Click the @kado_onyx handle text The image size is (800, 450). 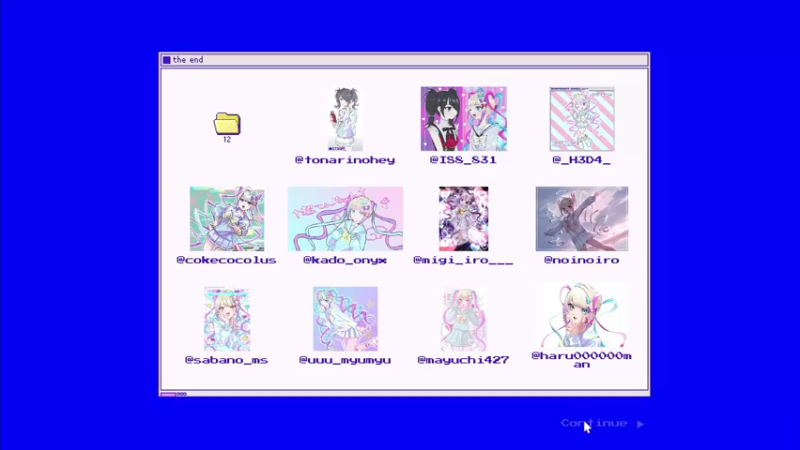point(345,260)
